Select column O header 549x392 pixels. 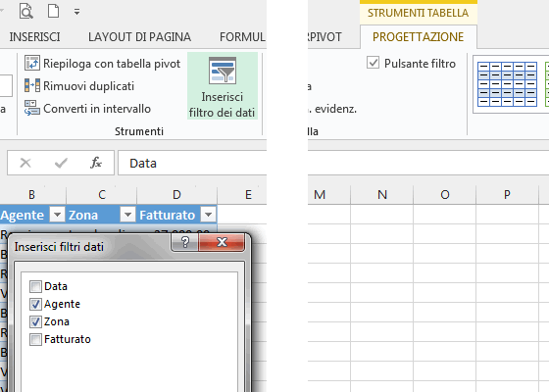[445, 195]
